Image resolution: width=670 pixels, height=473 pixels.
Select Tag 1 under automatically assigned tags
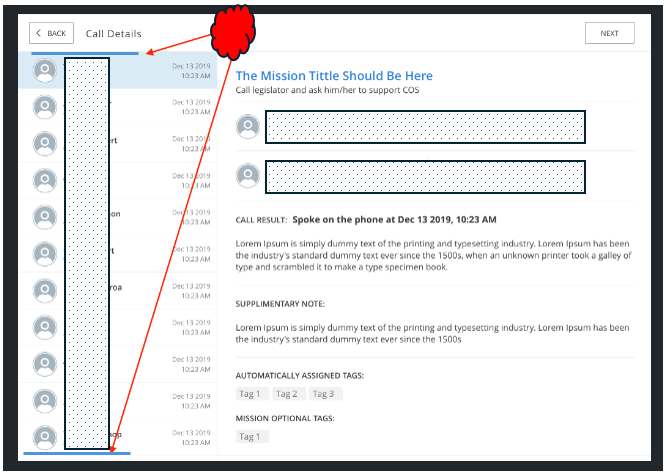click(x=250, y=394)
